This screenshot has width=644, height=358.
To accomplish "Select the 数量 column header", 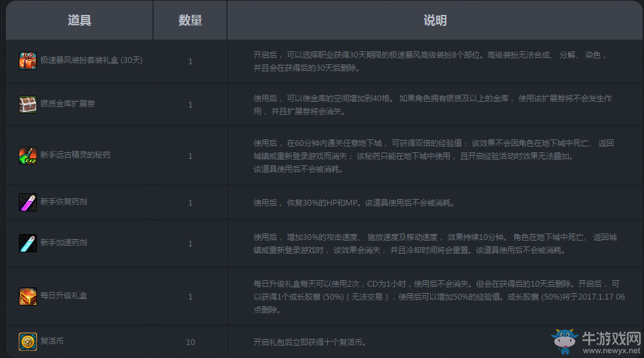I will click(190, 20).
